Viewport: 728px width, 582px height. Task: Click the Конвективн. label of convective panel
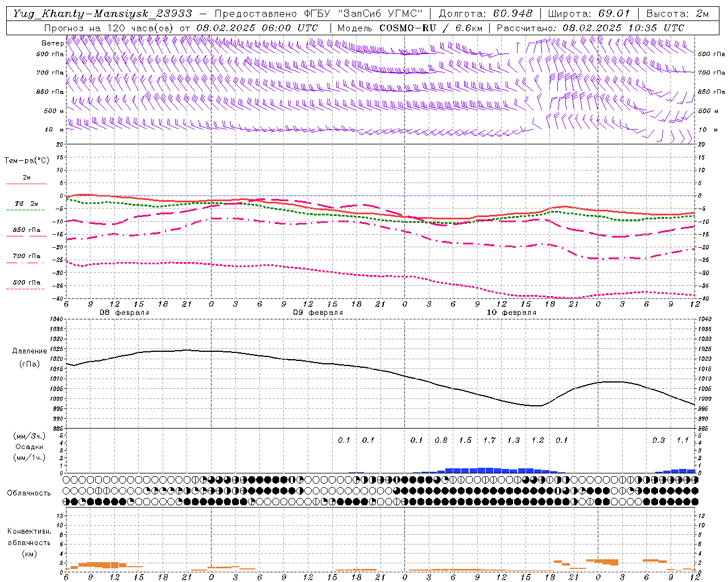click(29, 531)
